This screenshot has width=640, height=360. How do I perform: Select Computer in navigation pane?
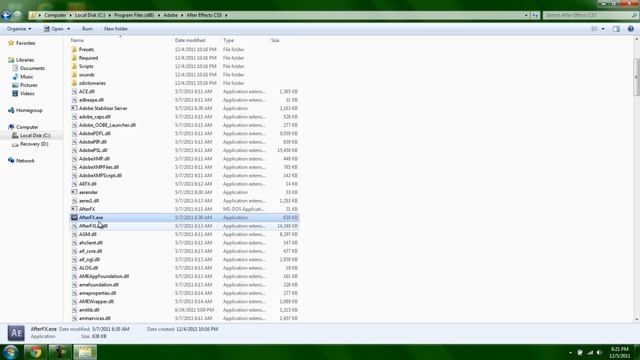(27, 127)
